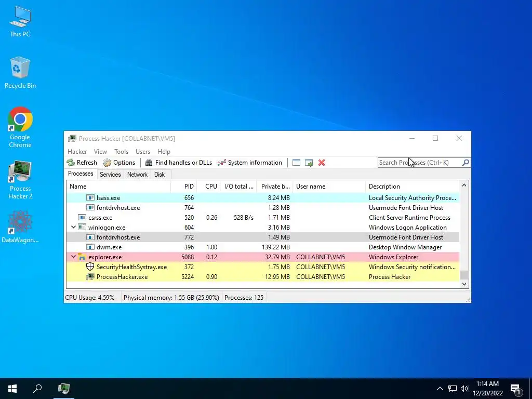Select the winlogon.exe process row
The height and width of the screenshot is (399, 532).
[x=263, y=228]
